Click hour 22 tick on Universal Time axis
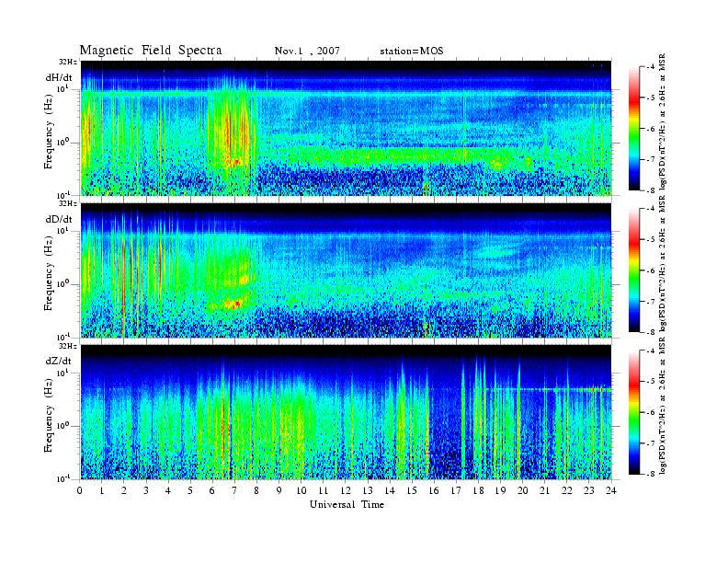 pyautogui.click(x=567, y=491)
